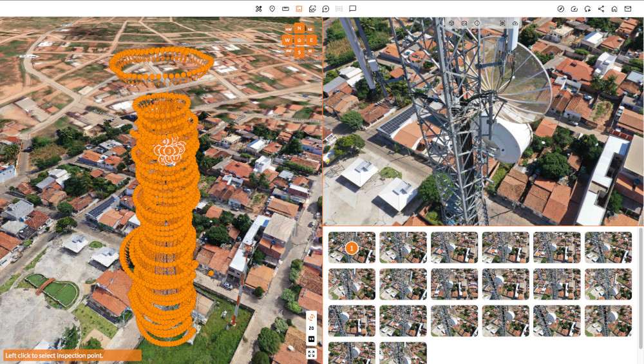
Task: Open fifth thumbnail in first gallery row
Action: click(x=557, y=247)
